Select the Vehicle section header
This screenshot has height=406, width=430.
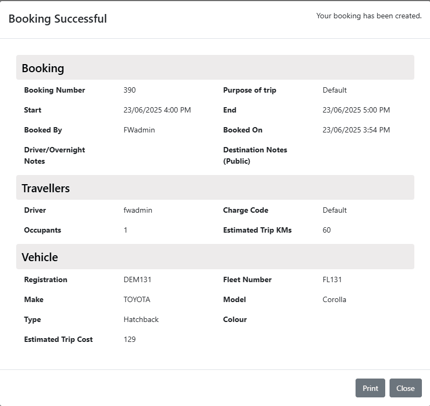point(215,257)
